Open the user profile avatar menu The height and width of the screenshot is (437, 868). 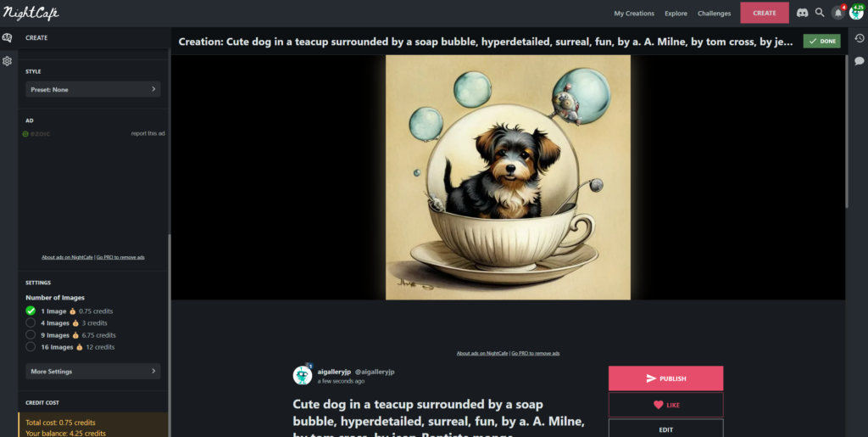coord(856,13)
